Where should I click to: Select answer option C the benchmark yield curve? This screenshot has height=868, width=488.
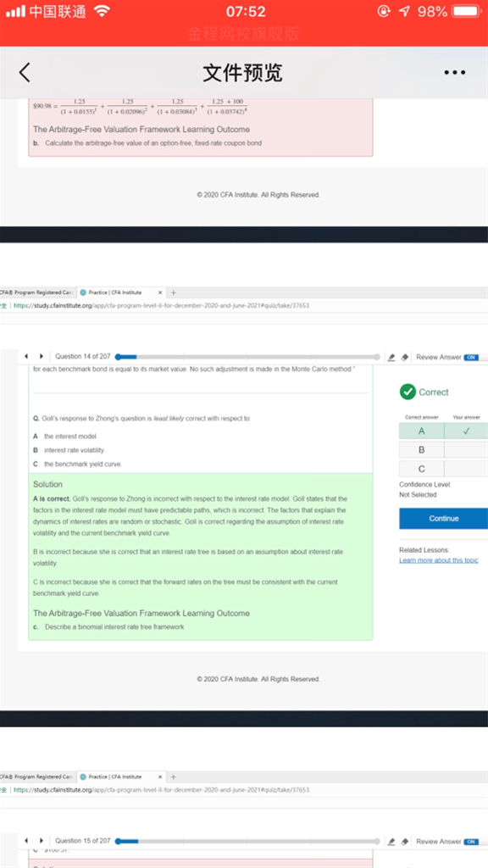pyautogui.click(x=77, y=464)
